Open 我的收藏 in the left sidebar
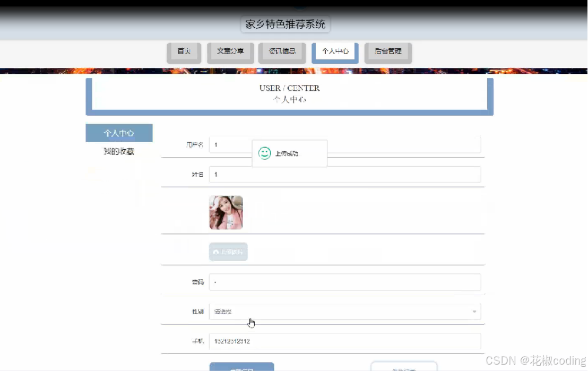 click(x=119, y=151)
